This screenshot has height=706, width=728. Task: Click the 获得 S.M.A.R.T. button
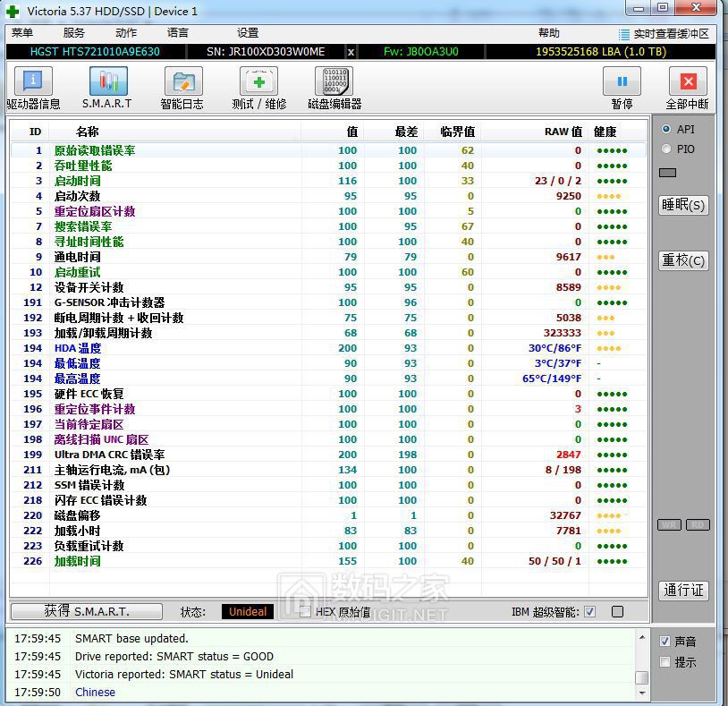(x=87, y=611)
